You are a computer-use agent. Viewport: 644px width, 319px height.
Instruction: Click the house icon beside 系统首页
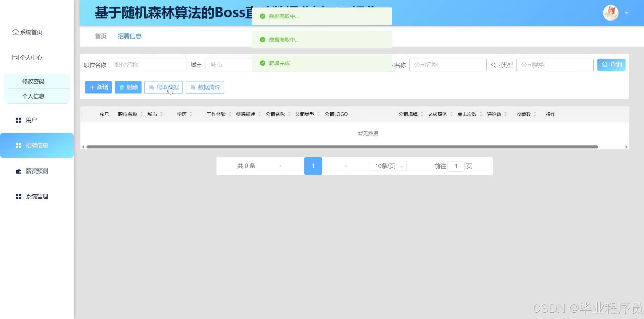[15, 32]
